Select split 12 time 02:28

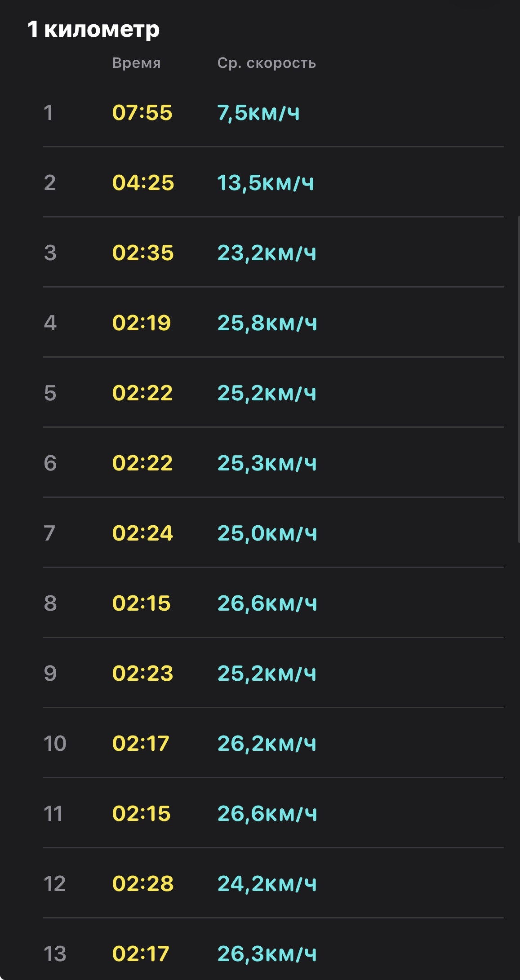pyautogui.click(x=143, y=883)
